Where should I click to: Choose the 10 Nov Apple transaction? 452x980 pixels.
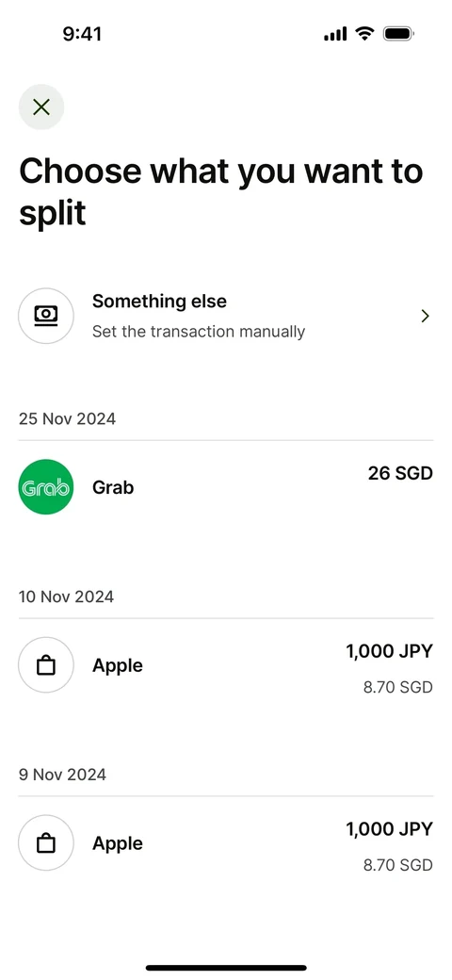(226, 665)
